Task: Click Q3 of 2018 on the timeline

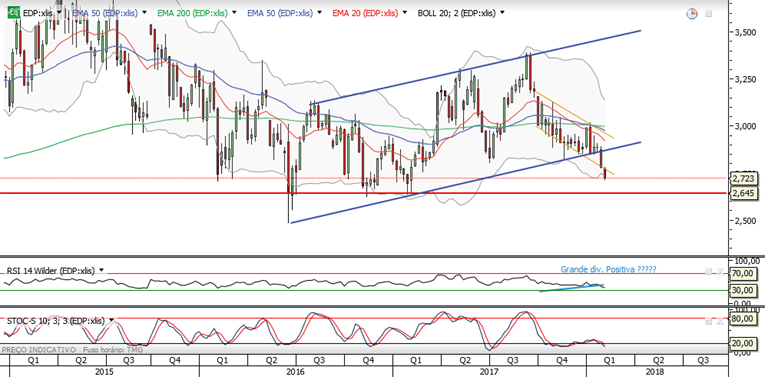Action: click(703, 361)
